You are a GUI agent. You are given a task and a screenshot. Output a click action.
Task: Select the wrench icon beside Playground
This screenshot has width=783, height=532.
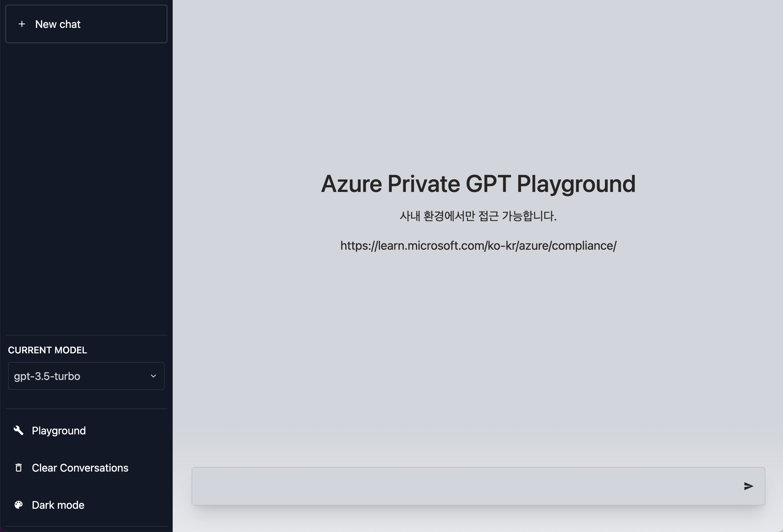click(19, 430)
